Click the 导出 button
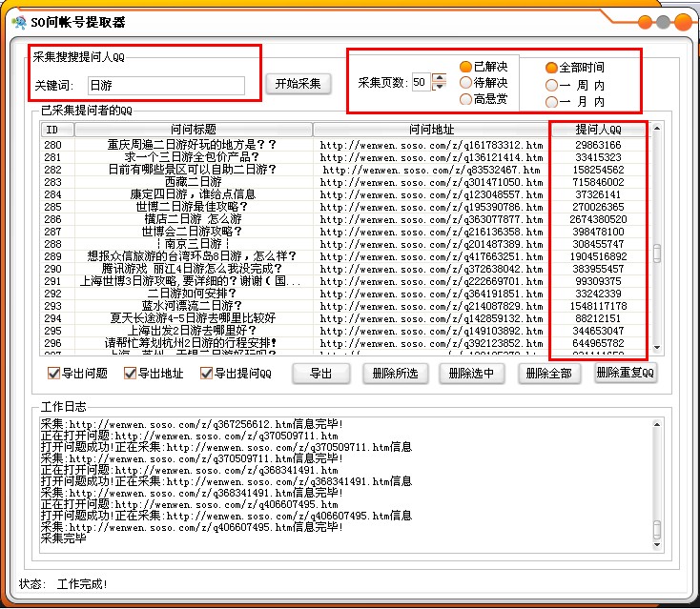 point(320,374)
